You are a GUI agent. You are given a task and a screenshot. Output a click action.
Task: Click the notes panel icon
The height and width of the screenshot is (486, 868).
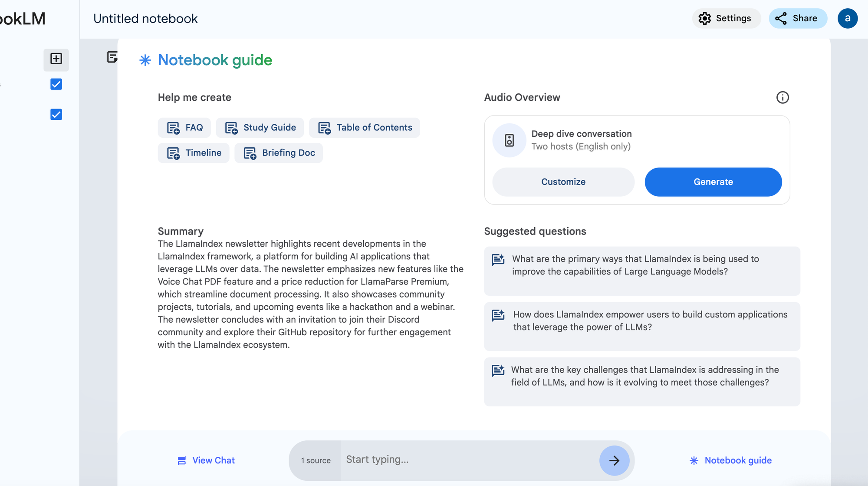pyautogui.click(x=112, y=57)
